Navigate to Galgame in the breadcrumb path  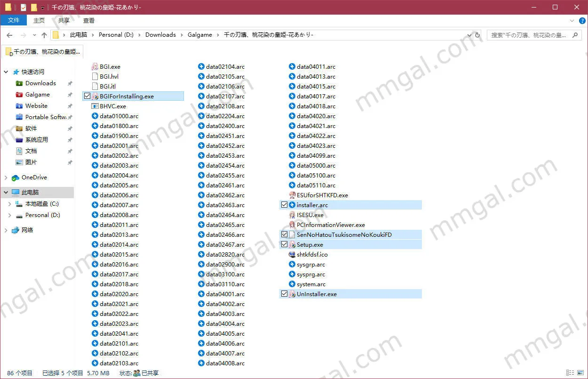point(200,35)
